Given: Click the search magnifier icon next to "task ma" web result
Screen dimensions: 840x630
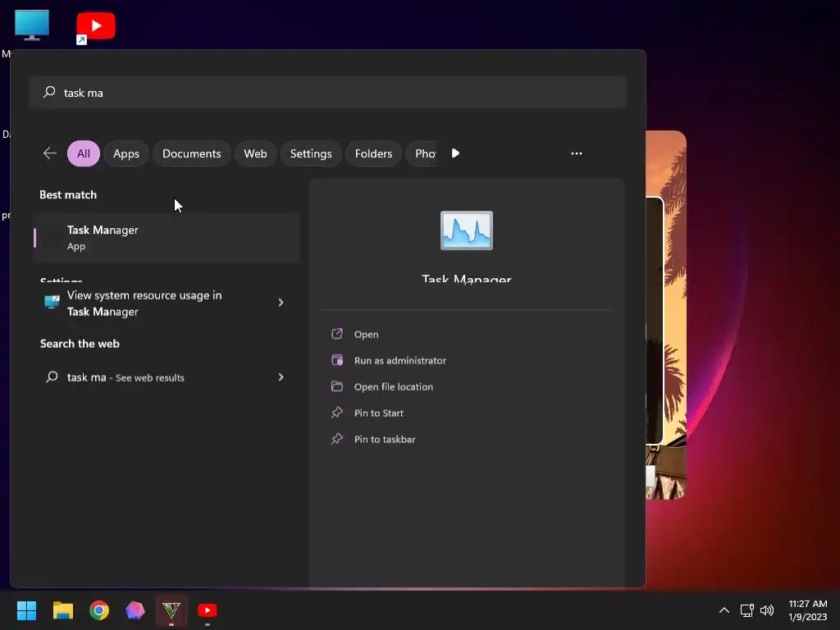Looking at the screenshot, I should pyautogui.click(x=52, y=377).
